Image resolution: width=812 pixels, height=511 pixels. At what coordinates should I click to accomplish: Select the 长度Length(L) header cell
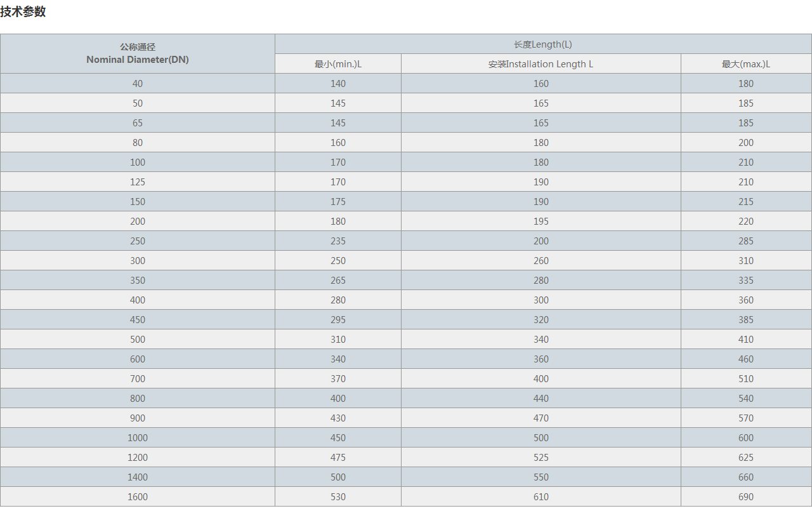click(542, 44)
